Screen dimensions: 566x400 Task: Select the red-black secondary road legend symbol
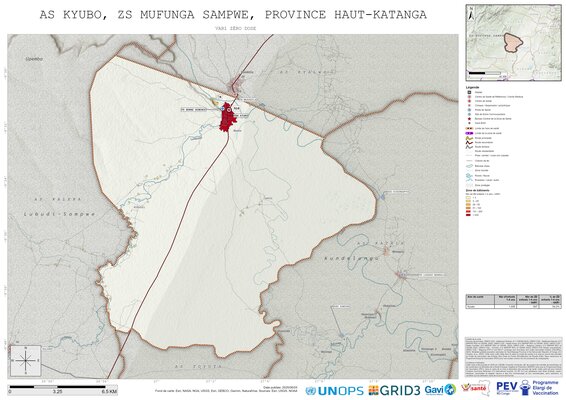pos(469,143)
